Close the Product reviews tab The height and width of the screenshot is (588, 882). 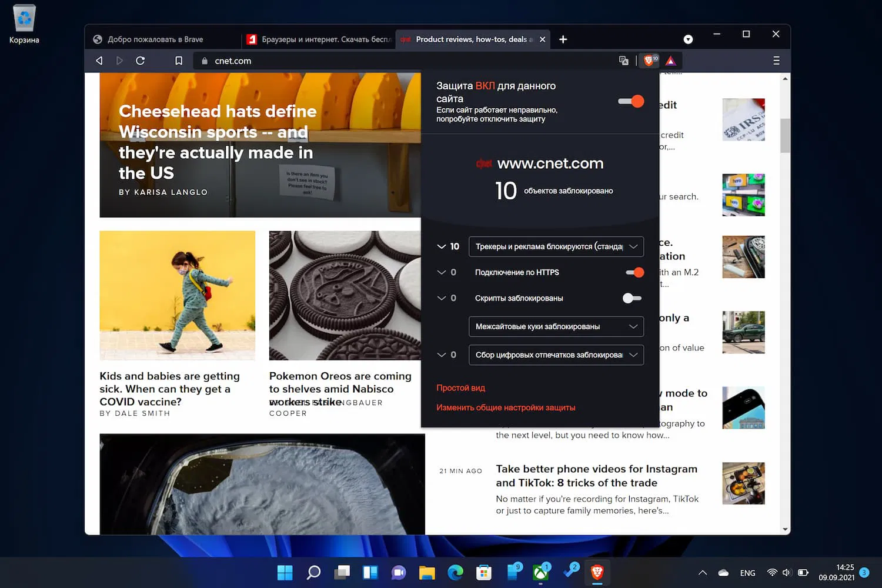542,39
